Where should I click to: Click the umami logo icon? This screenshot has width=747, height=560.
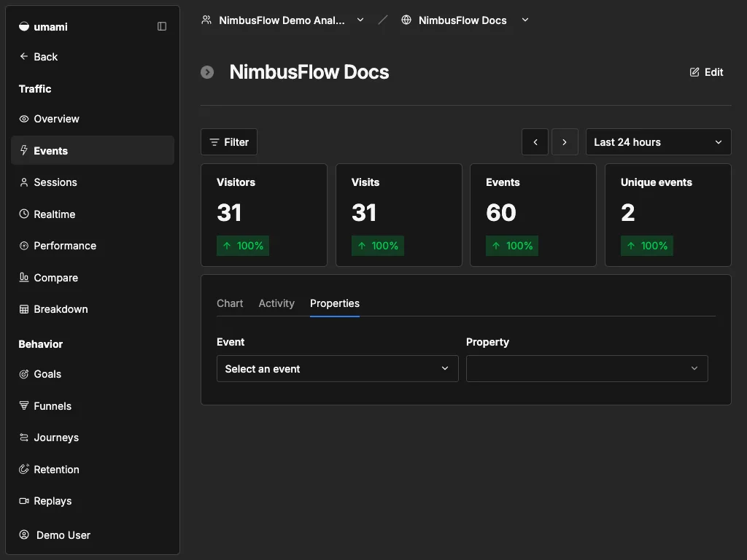click(24, 27)
